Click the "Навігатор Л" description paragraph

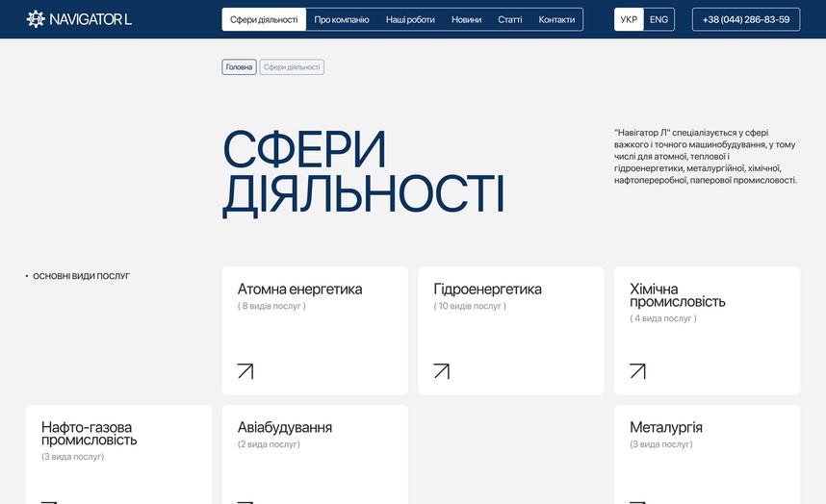pyautogui.click(x=706, y=156)
